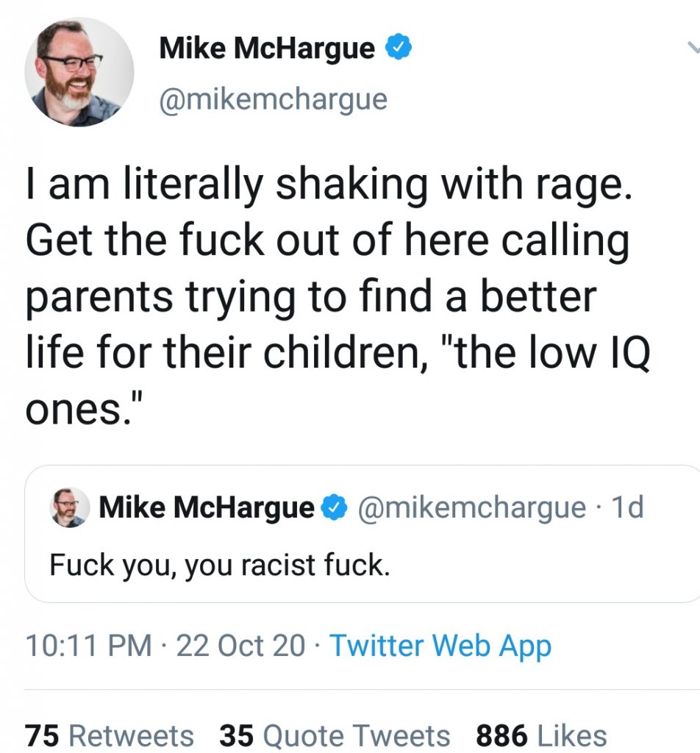Open the Twitter Web App source link
Image resolution: width=700 pixels, height=753 pixels.
440,646
